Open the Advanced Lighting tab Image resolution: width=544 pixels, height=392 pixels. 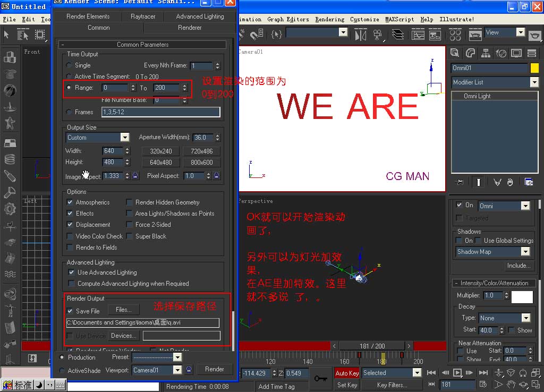(200, 16)
